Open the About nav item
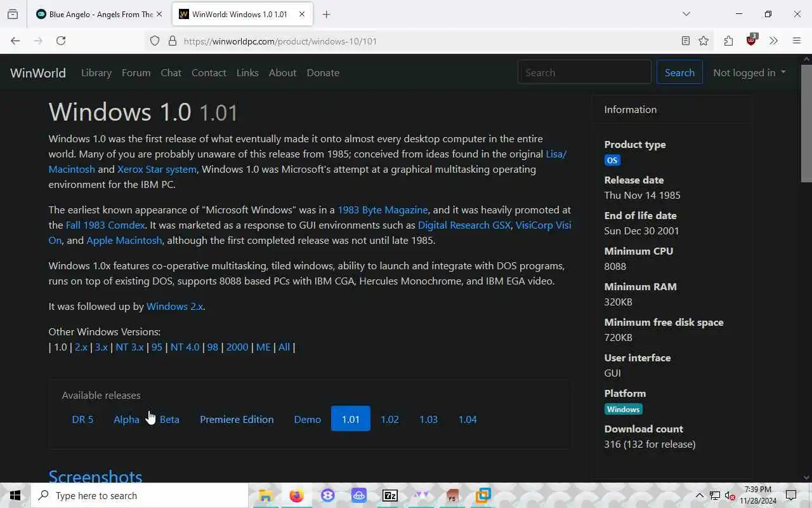Viewport: 812px width, 508px height. [x=282, y=72]
